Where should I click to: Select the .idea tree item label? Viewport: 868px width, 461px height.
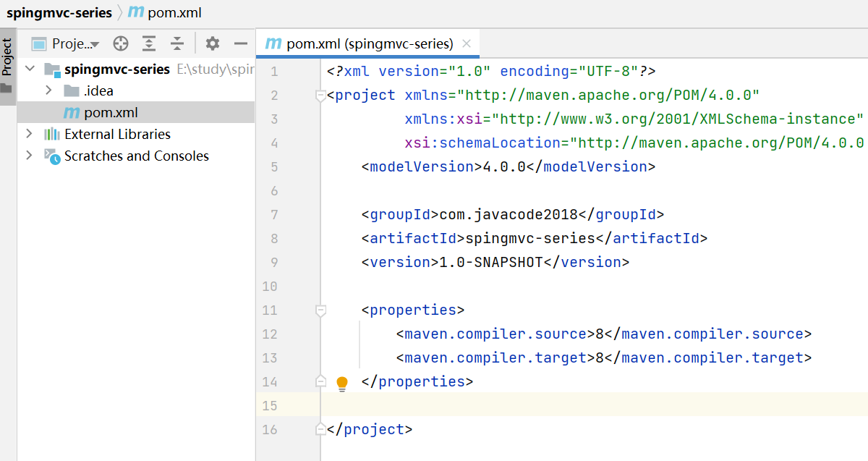(98, 90)
